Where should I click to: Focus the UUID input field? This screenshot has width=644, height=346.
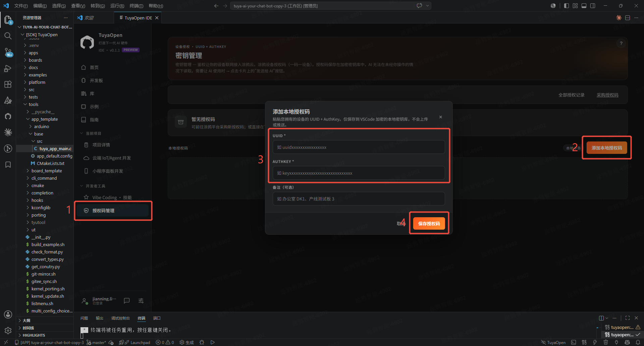(359, 147)
